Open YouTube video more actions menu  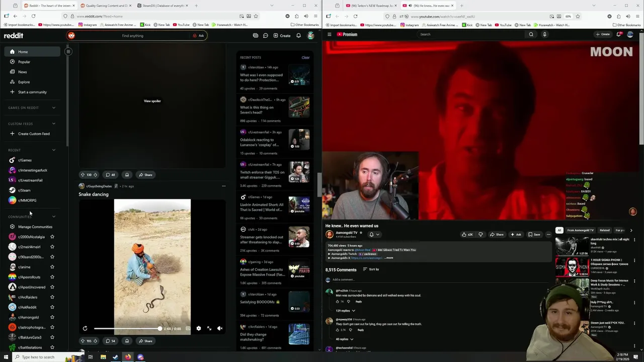(x=548, y=234)
